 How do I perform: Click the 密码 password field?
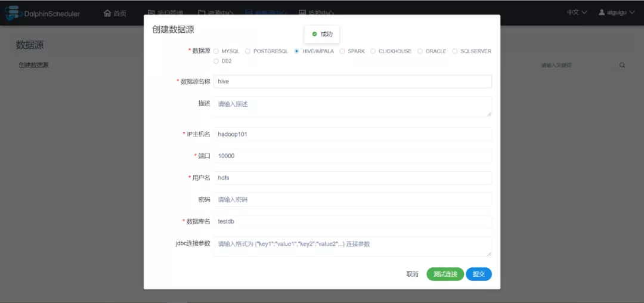352,200
